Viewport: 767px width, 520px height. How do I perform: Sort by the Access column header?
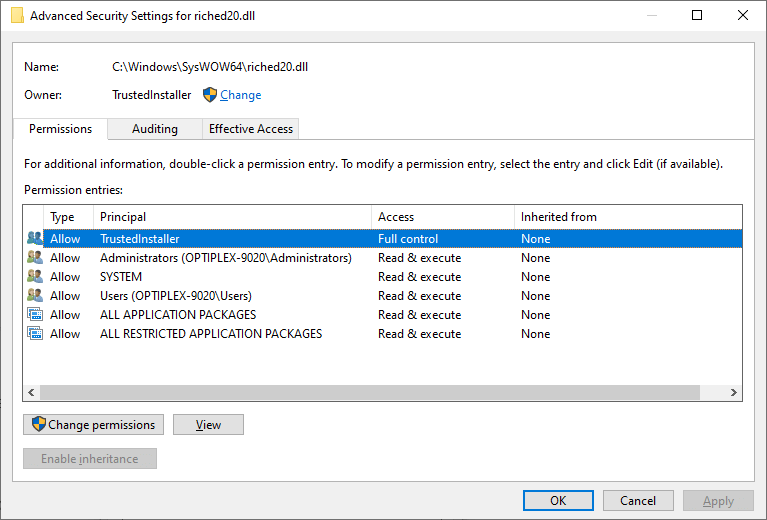[x=443, y=217]
